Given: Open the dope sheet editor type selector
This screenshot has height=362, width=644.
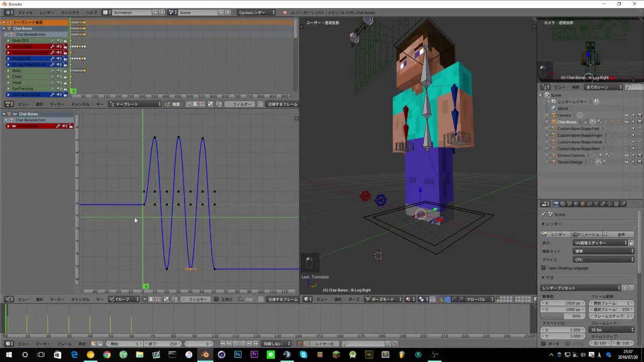Looking at the screenshot, I should point(9,104).
